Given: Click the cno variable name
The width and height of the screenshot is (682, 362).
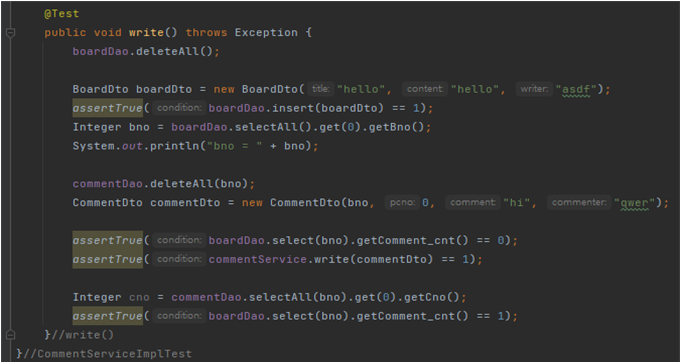Looking at the screenshot, I should coord(139,297).
